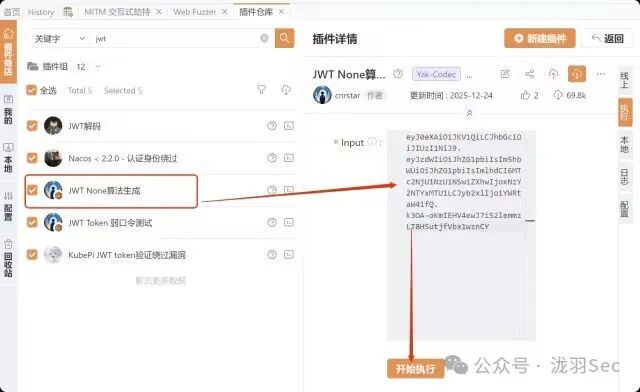The image size is (640, 392).
Task: Open more options ellipsis in plugin header
Action: click(x=601, y=74)
